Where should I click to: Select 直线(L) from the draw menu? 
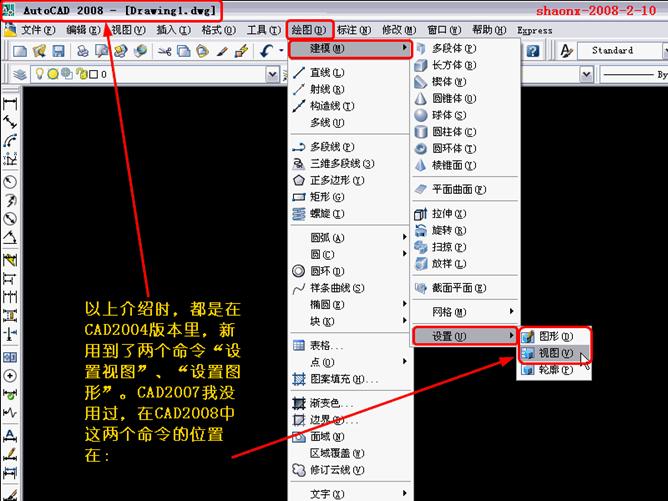click(349, 73)
